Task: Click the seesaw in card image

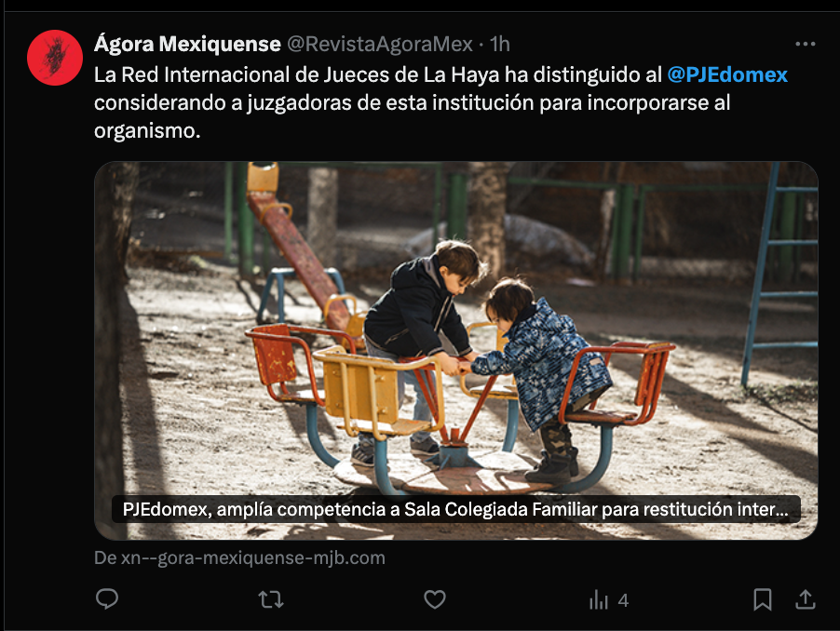Action: click(x=300, y=251)
